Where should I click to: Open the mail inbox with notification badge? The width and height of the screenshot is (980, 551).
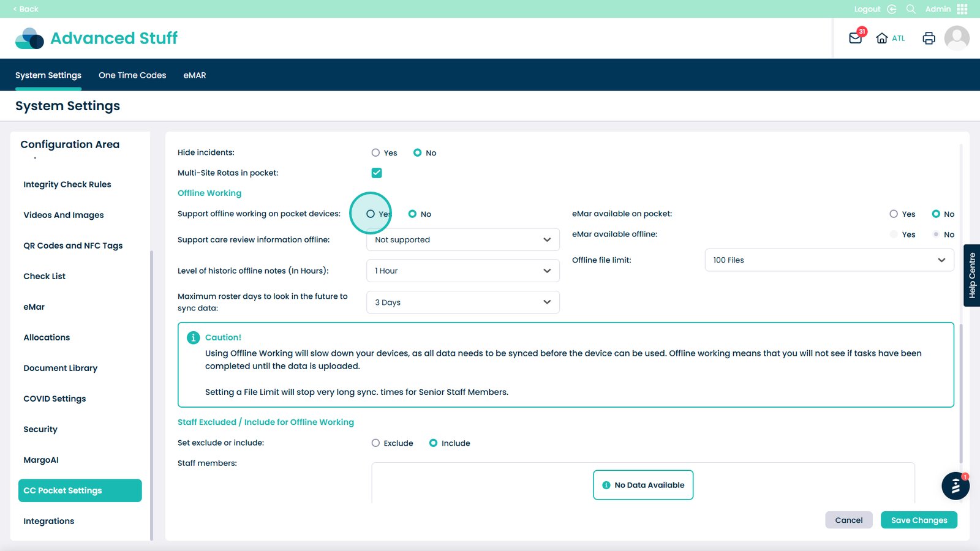click(x=855, y=38)
